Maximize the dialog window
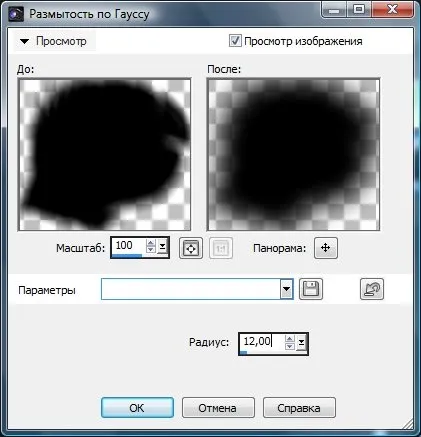This screenshot has height=437, width=421. tap(359, 9)
